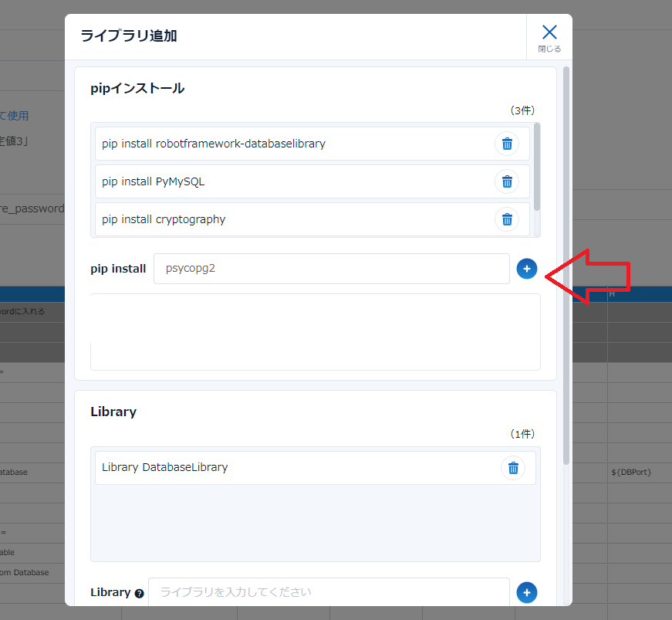Close the ライブラリ追加 dialog

pos(549,38)
